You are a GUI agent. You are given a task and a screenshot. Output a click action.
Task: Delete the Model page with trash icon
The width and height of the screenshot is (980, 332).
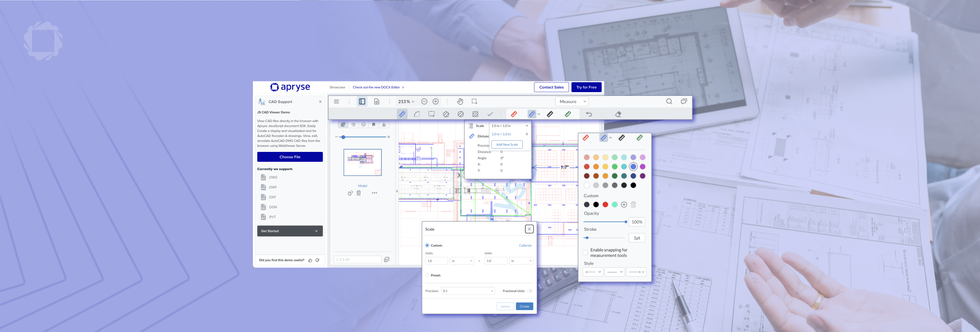(x=359, y=193)
